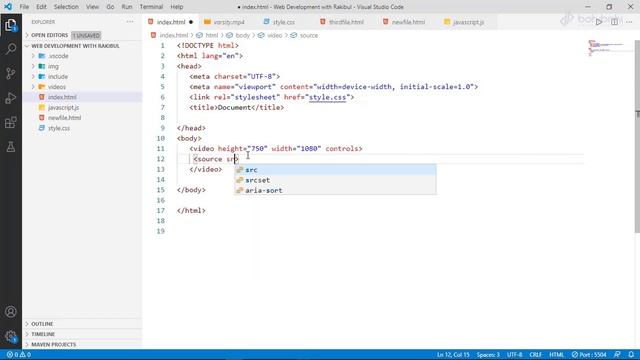
Task: Open the Terminal menu
Action: [x=151, y=7]
